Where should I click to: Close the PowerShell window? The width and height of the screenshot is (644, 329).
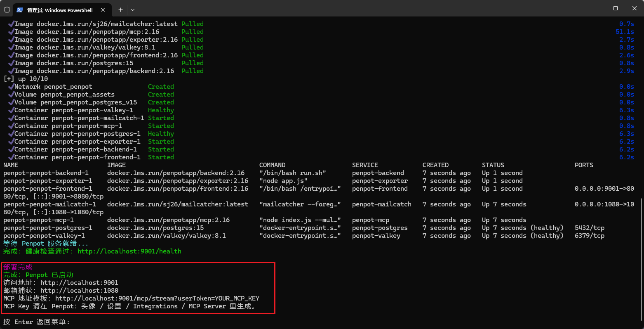click(635, 8)
